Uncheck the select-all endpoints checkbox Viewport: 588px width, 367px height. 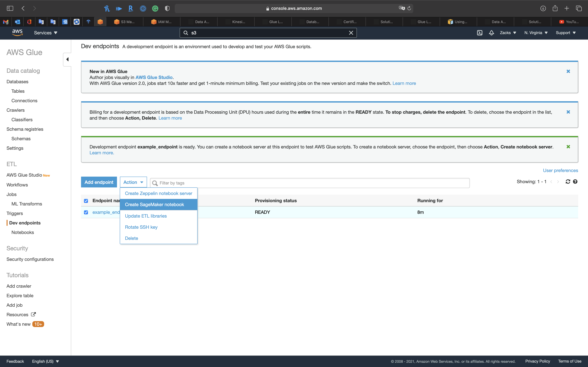86,201
